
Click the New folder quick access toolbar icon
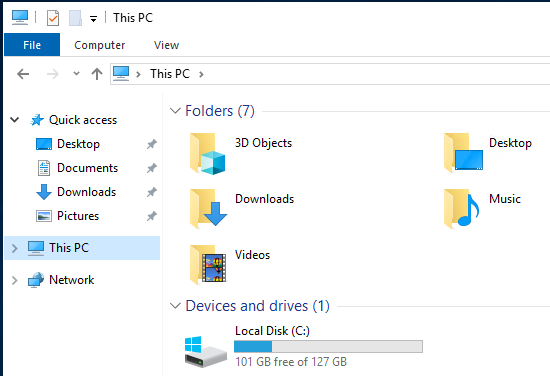click(x=75, y=18)
